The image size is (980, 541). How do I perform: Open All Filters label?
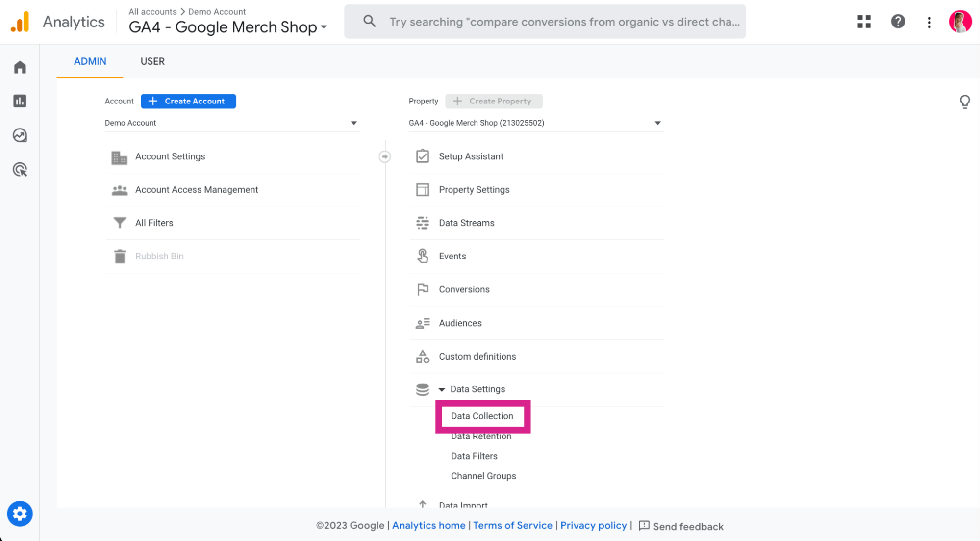click(x=154, y=223)
